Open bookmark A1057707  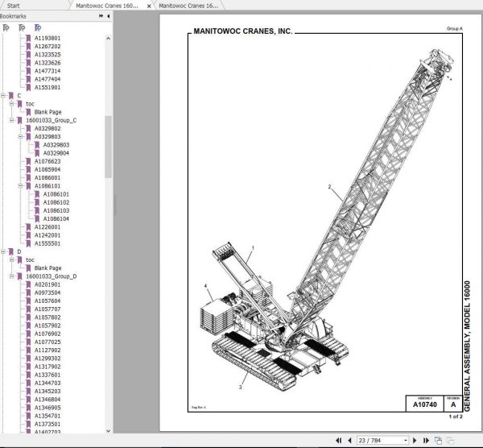click(47, 309)
